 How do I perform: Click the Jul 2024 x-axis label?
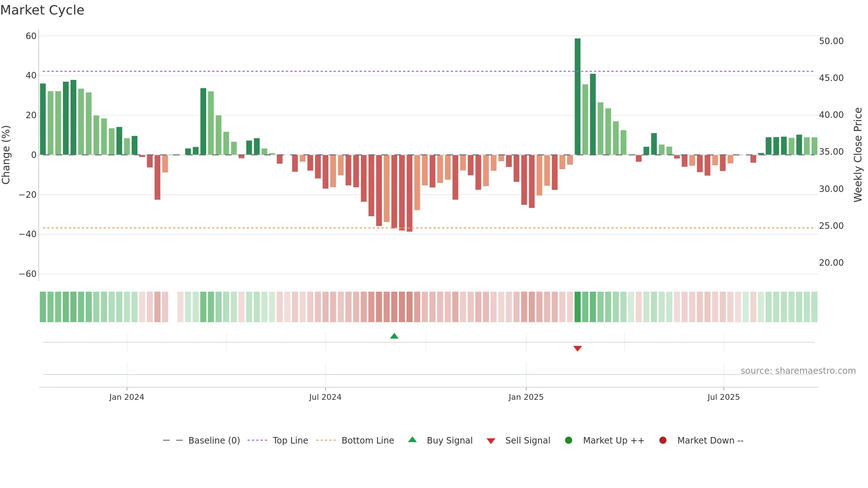point(325,397)
